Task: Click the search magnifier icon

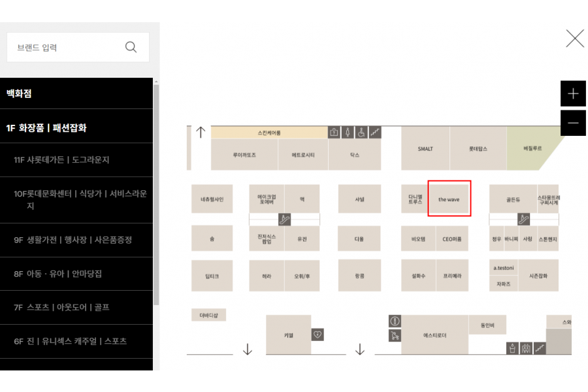Action: (x=131, y=47)
